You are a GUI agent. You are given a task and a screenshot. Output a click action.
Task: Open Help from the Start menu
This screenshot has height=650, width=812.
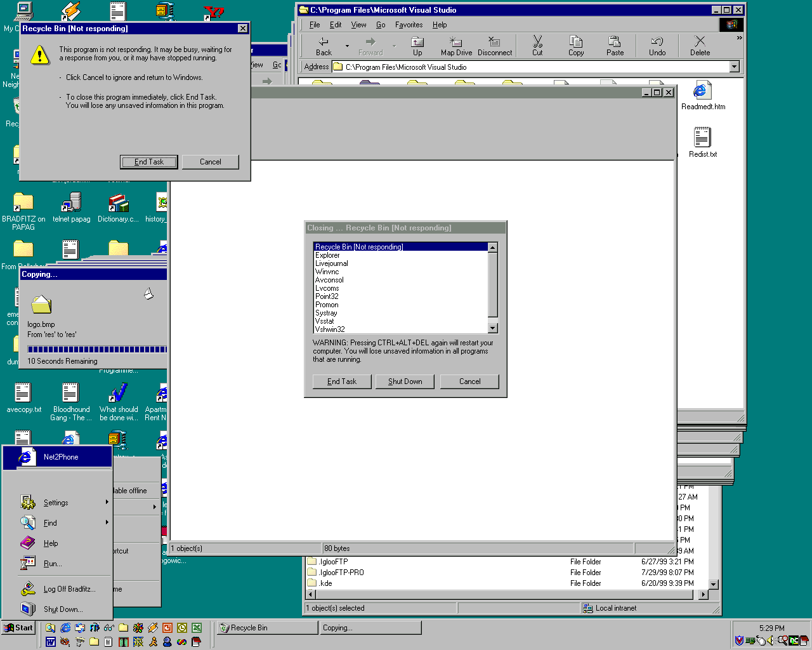coord(57,543)
